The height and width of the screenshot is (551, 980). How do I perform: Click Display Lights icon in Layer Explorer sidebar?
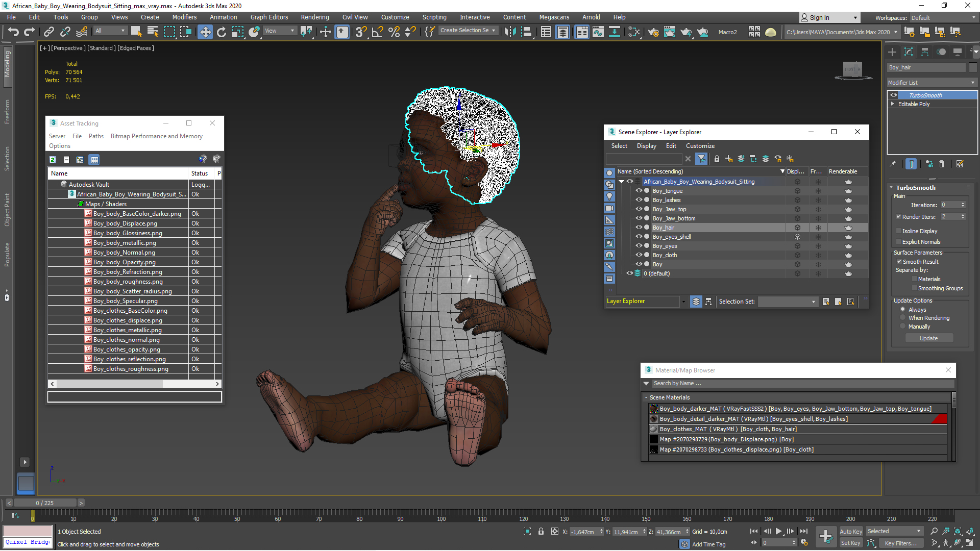pyautogui.click(x=609, y=196)
